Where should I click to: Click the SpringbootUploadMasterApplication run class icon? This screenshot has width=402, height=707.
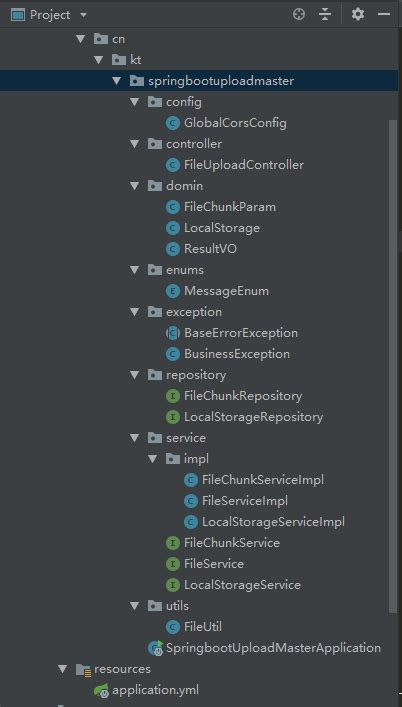[x=155, y=648]
